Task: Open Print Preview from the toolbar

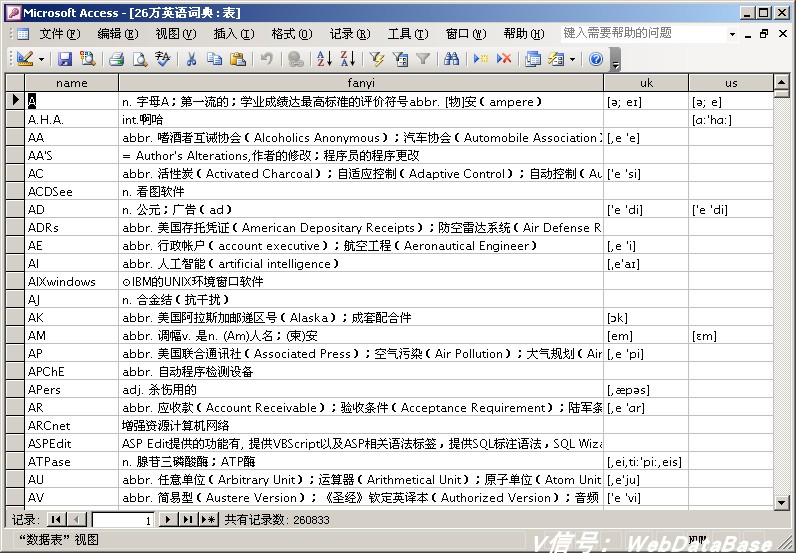Action: [140, 59]
